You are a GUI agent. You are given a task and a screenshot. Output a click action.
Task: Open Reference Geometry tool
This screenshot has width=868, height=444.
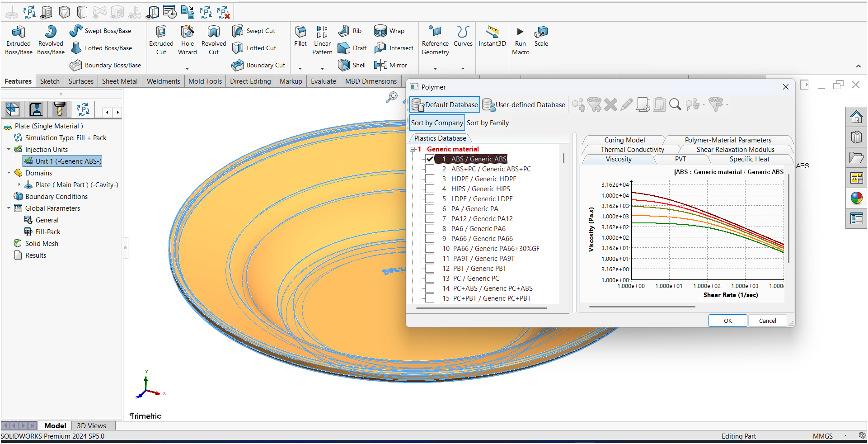435,40
